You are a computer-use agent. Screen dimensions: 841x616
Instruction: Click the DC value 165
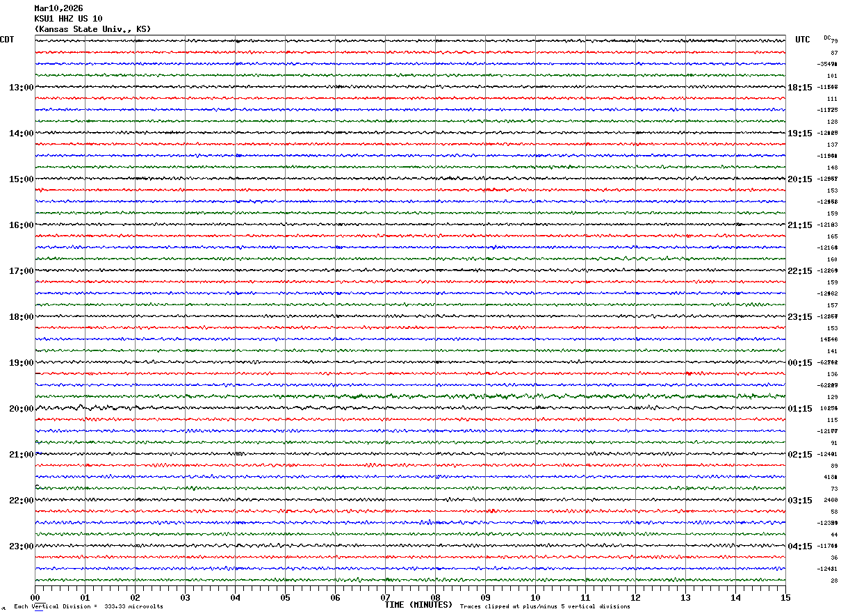(832, 237)
